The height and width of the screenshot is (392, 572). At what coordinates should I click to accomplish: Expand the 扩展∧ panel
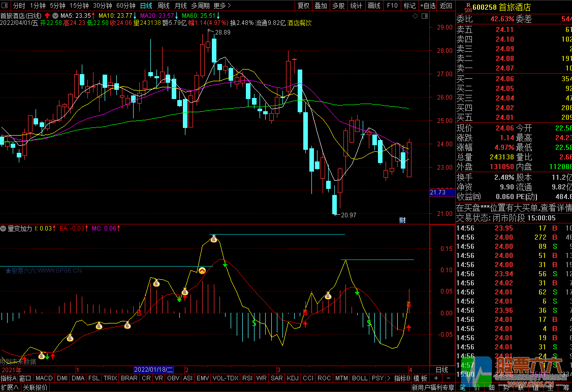(x=10, y=387)
